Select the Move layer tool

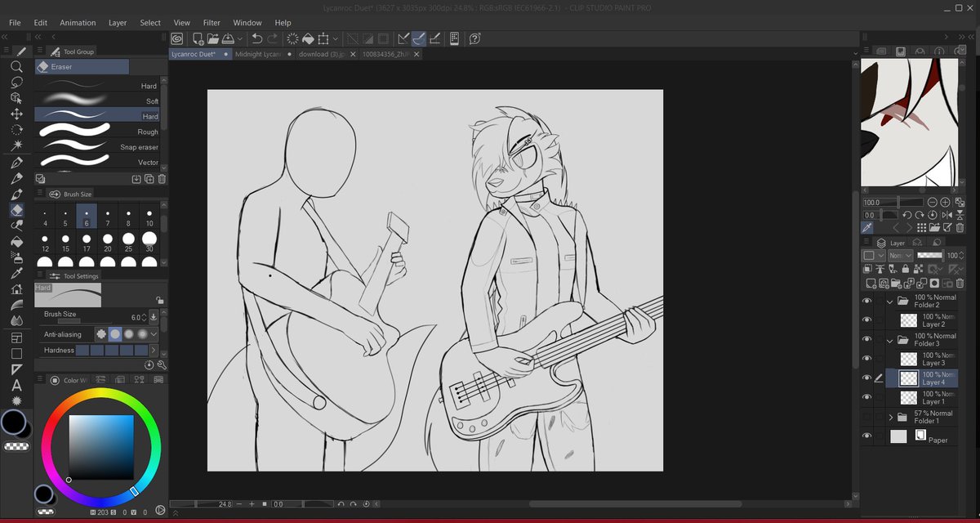tap(16, 114)
